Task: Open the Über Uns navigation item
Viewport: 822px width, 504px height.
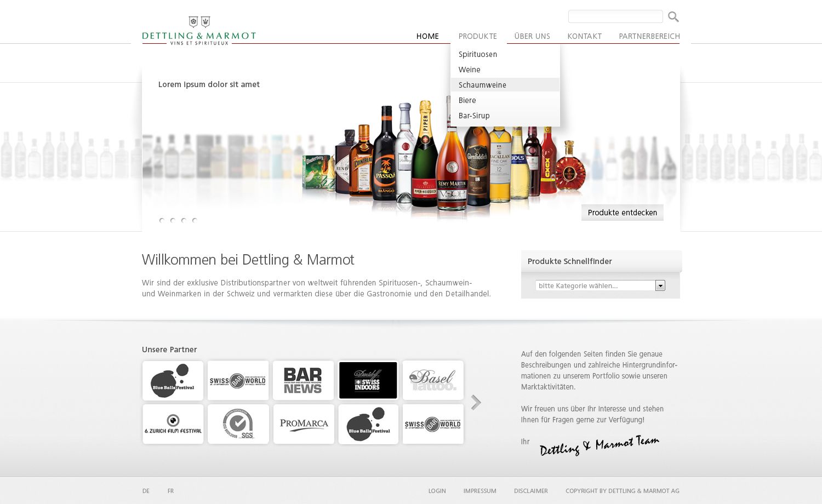Action: pyautogui.click(x=532, y=36)
